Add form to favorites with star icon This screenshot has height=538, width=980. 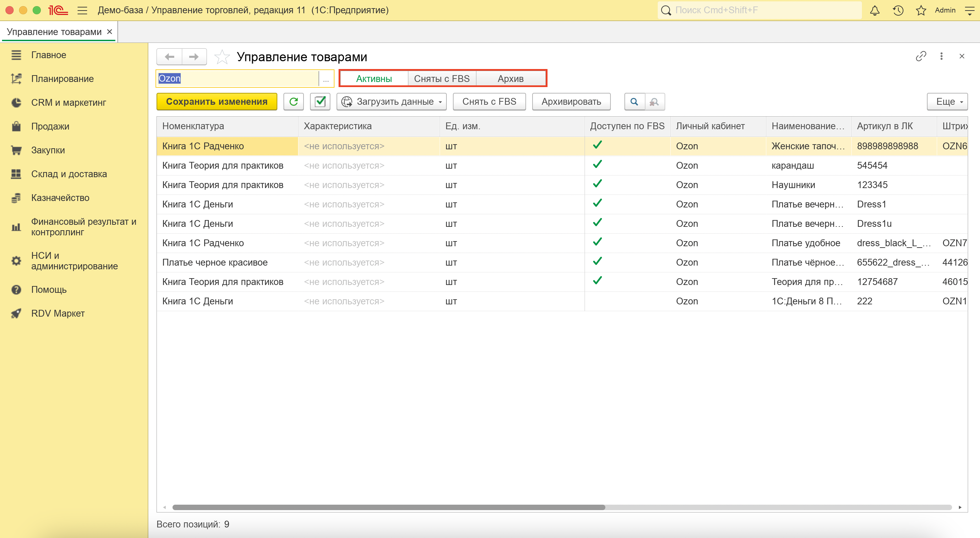(222, 57)
